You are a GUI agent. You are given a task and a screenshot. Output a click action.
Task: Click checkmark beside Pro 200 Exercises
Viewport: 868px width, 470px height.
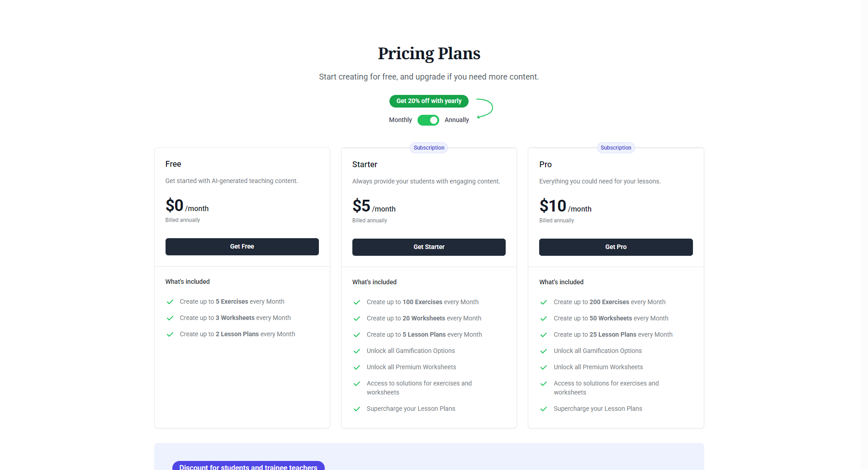pyautogui.click(x=544, y=302)
